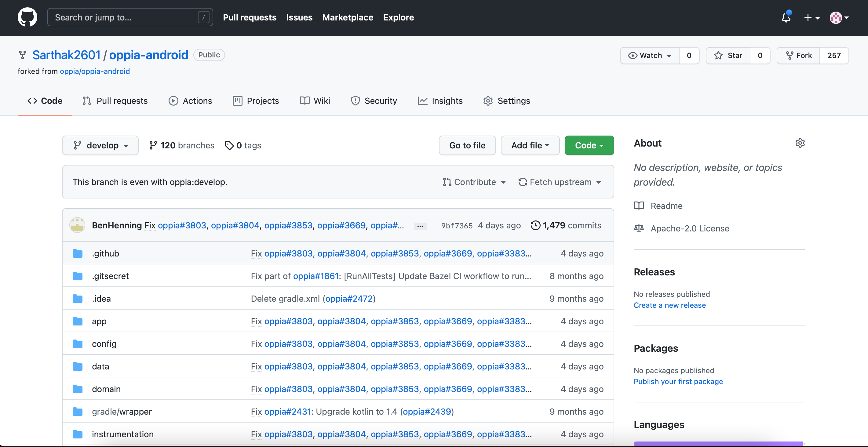Click the gradle/wrapper folder icon
Screen dimensions: 868x447
(78, 411)
